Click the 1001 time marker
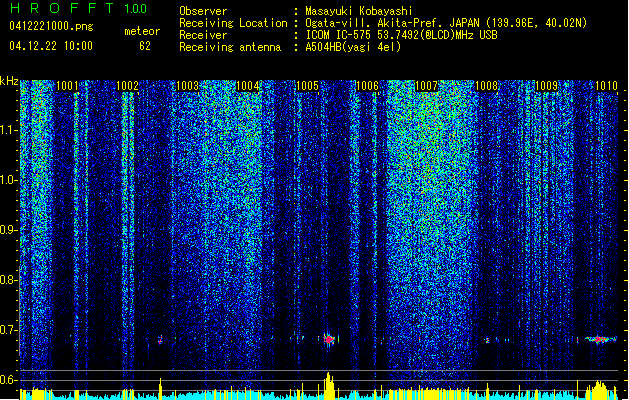Viewport: 629px width, 400px height. [67, 85]
